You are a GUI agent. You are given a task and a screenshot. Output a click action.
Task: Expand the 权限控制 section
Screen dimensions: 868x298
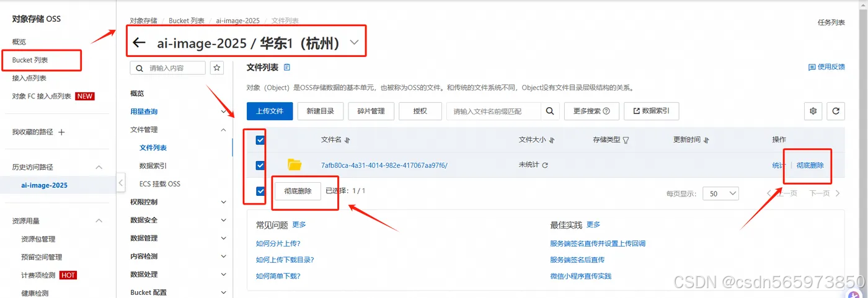(x=224, y=202)
